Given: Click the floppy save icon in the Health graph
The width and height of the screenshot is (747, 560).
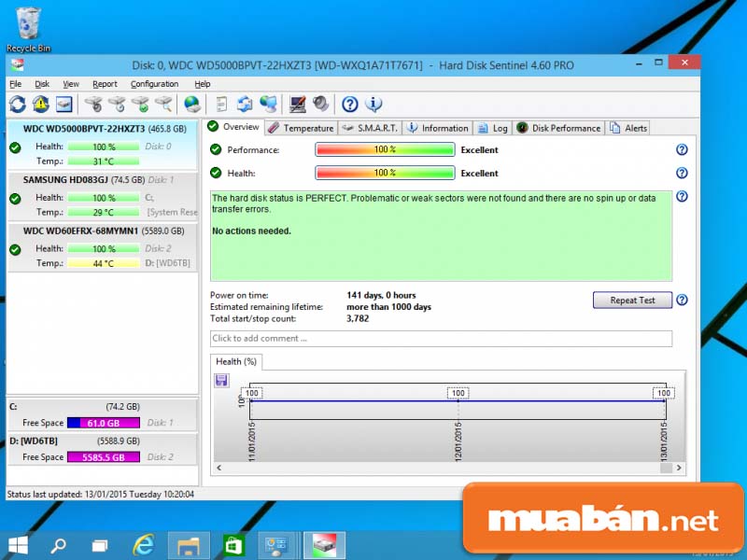Looking at the screenshot, I should click(221, 381).
